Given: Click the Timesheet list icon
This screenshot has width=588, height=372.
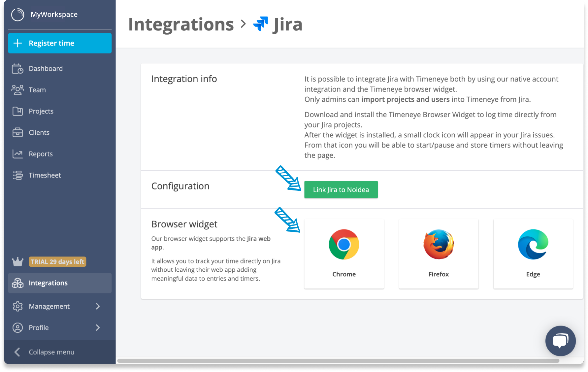Looking at the screenshot, I should (x=17, y=175).
